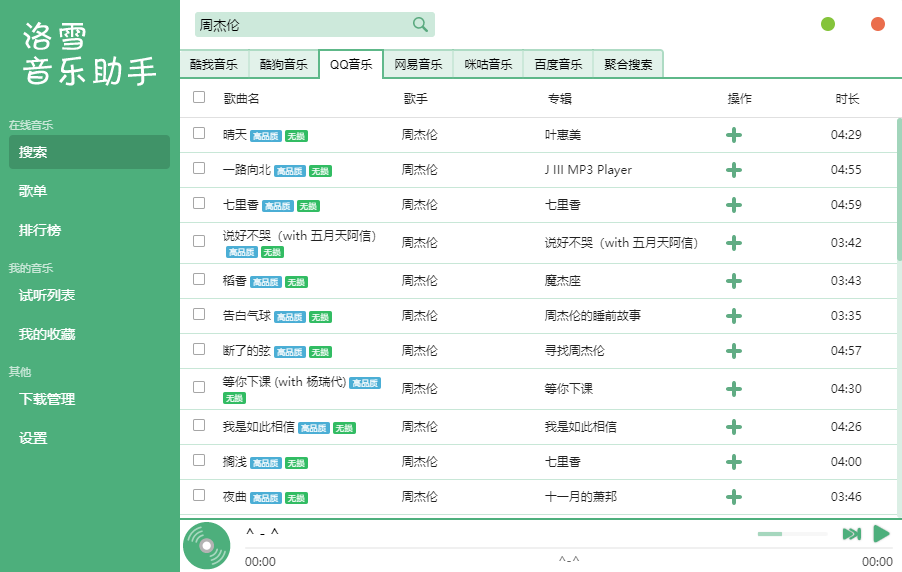Adjust the volume slider in player bar

click(792, 534)
